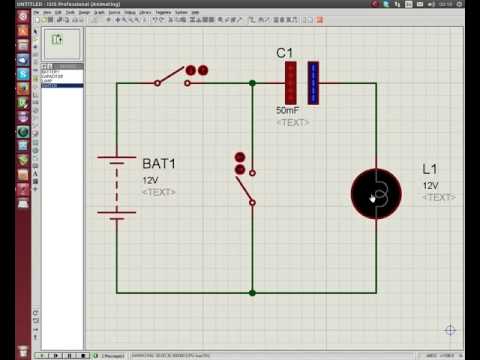Click the green simulation messages indicator
Screen dimensions: 480x360
point(96,356)
